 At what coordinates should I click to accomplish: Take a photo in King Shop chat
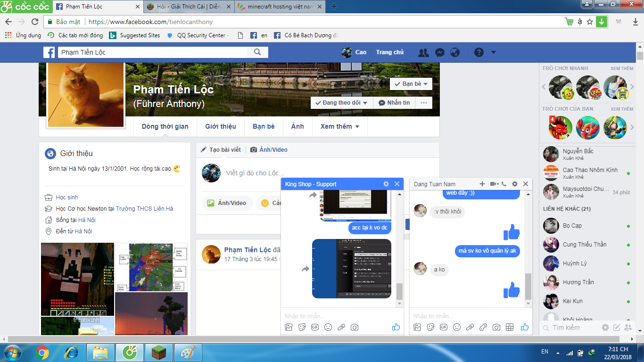(355, 327)
